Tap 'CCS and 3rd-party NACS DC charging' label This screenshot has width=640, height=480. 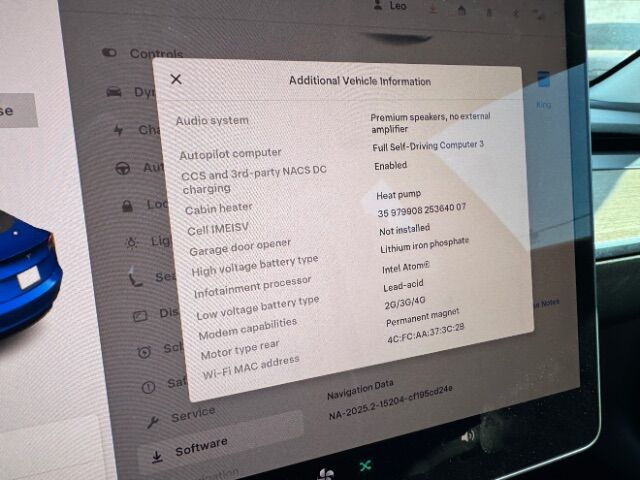click(x=254, y=180)
